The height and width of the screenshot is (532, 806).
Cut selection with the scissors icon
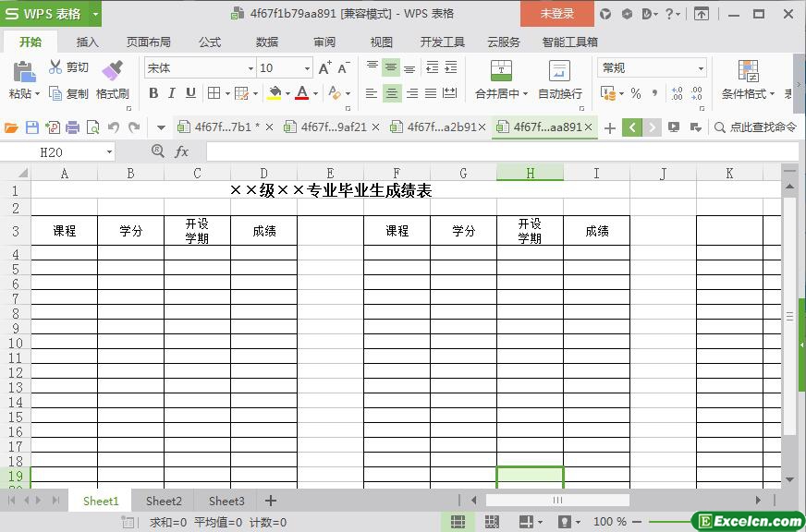coord(55,66)
